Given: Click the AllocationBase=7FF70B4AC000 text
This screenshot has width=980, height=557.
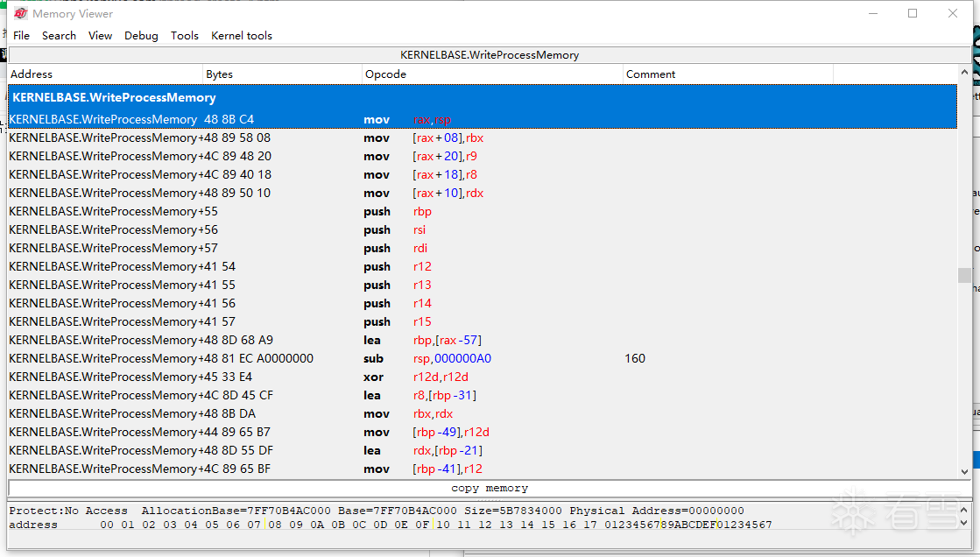Looking at the screenshot, I should [x=236, y=511].
